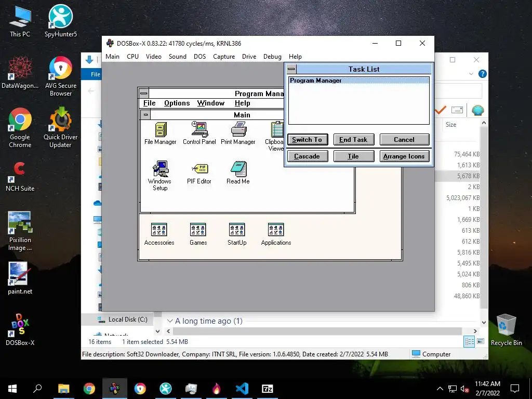The width and height of the screenshot is (532, 399).
Task: Open Program Manager File menu
Action: coord(149,103)
